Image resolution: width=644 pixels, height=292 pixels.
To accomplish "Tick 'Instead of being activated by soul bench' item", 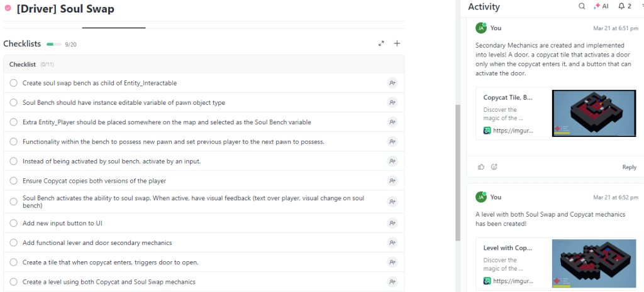I will coord(14,161).
